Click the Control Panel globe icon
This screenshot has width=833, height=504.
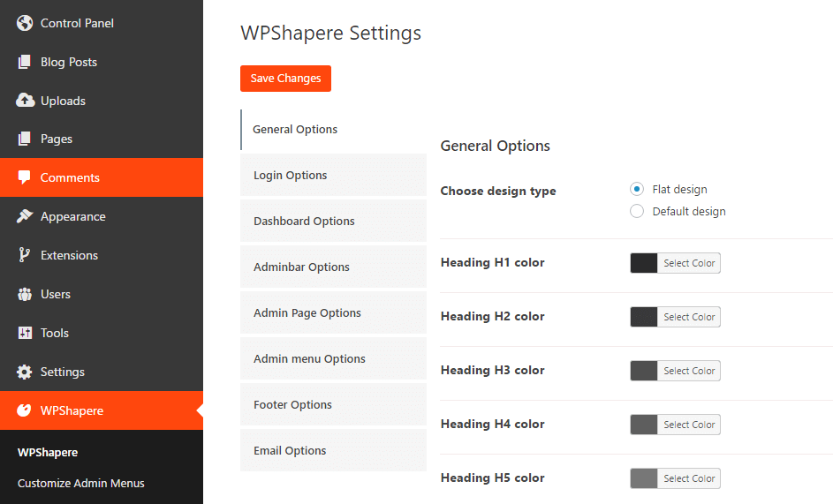coord(25,23)
